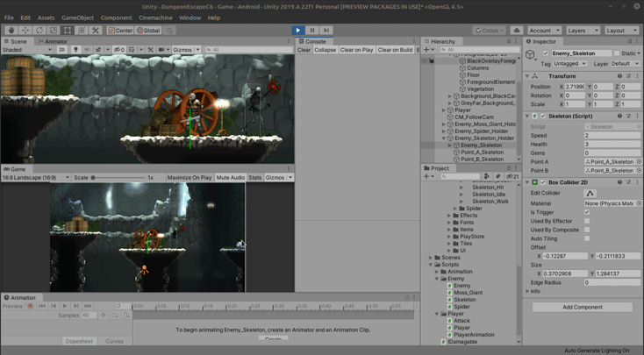
Task: Check Used By Effector checkbox
Action: click(587, 221)
